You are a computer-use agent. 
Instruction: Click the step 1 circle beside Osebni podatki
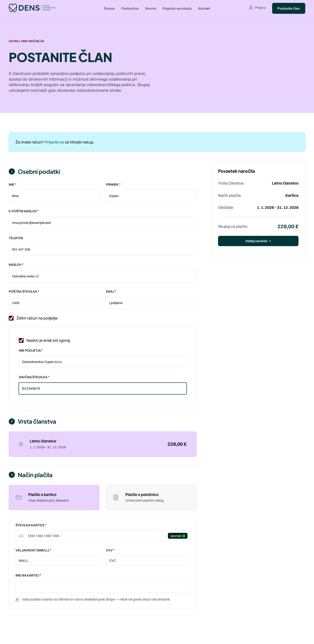click(x=12, y=171)
